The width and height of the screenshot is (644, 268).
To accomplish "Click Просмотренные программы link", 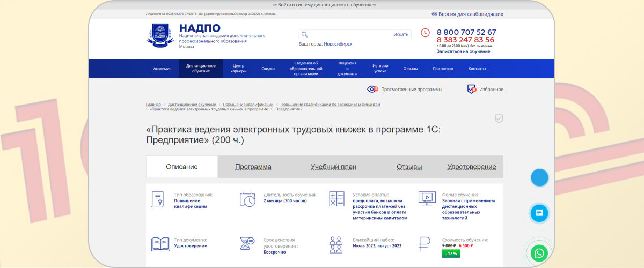I will (412, 90).
